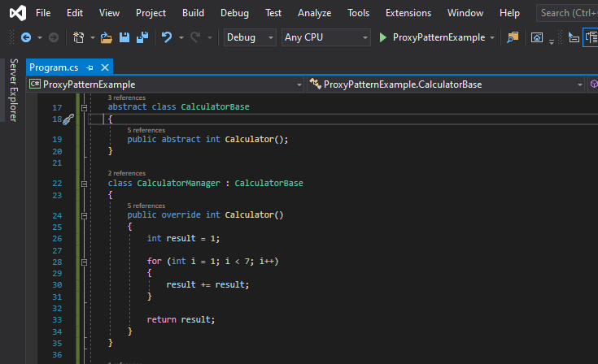Open the New Project dropdown arrow

[92, 37]
